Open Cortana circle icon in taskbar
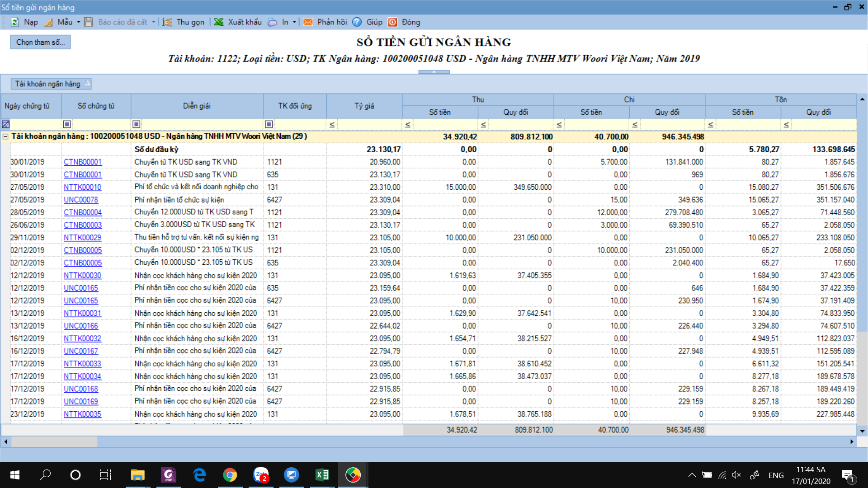This screenshot has width=868, height=488. [75, 475]
